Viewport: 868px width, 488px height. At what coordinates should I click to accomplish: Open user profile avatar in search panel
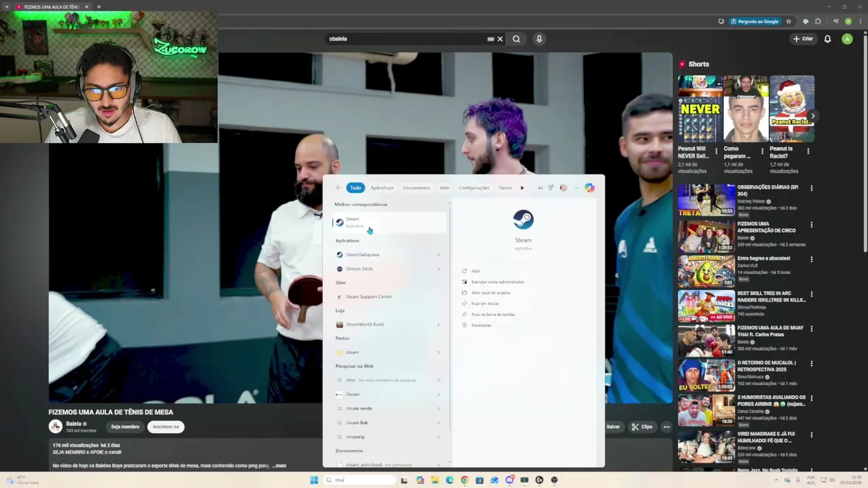(x=564, y=188)
